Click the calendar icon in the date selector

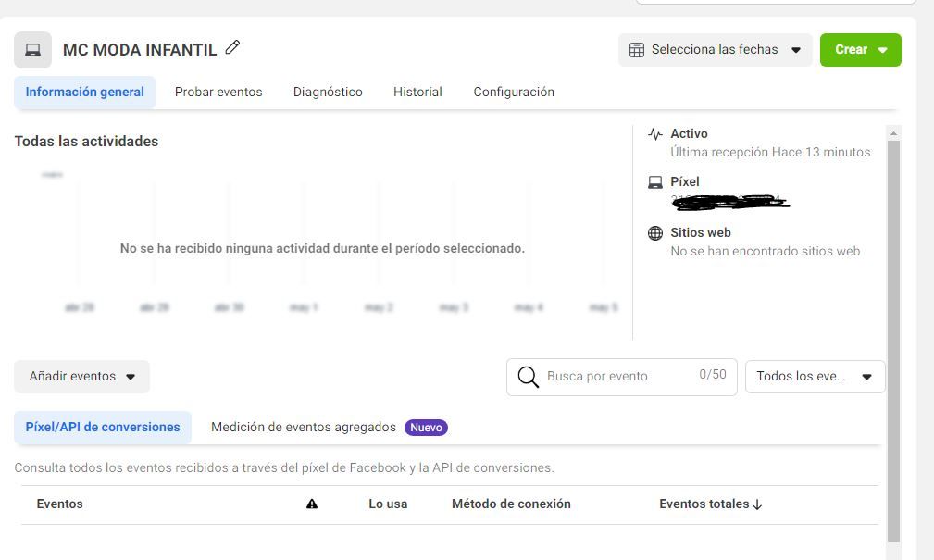637,50
